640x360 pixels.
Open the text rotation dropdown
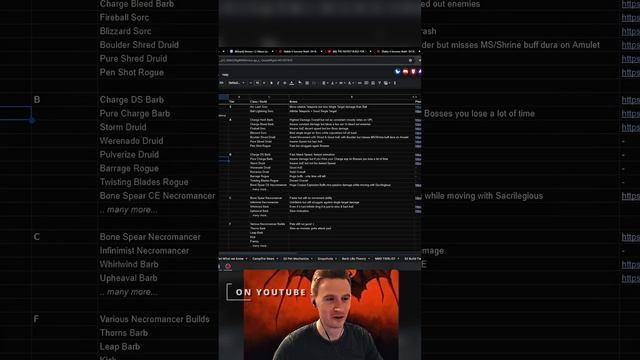351,83
